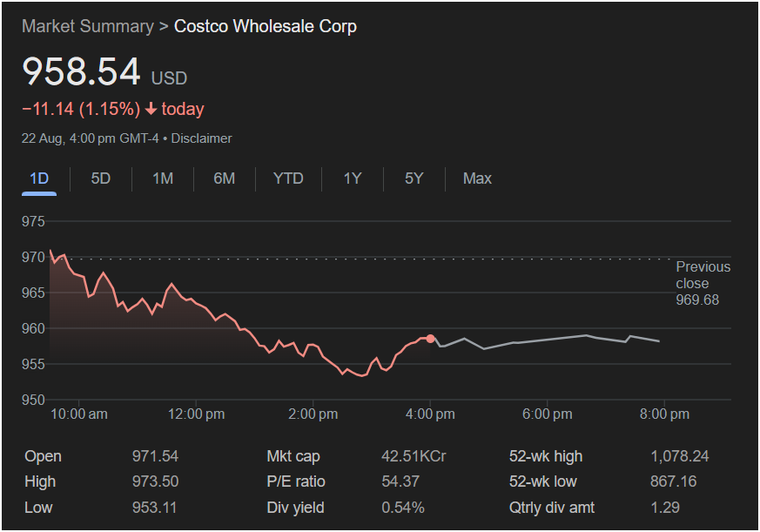760x532 pixels.
Task: Click the red dot marker at 4:00 pm
Action: tap(430, 339)
